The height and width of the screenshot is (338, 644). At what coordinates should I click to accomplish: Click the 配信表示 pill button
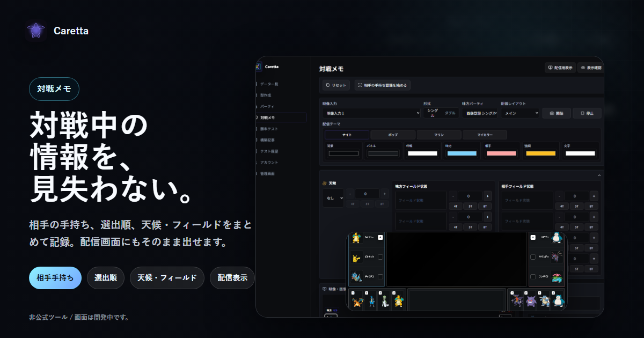(x=232, y=278)
